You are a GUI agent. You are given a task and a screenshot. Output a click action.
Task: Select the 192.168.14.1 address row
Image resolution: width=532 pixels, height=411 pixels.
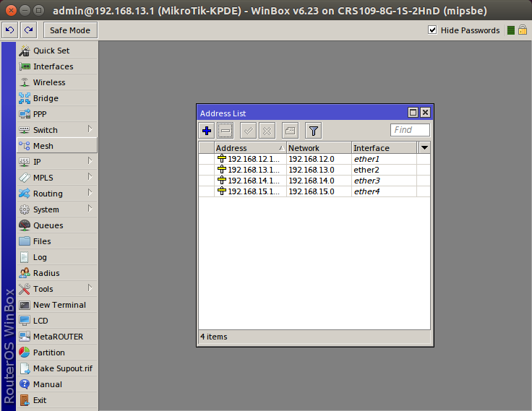[314, 181]
